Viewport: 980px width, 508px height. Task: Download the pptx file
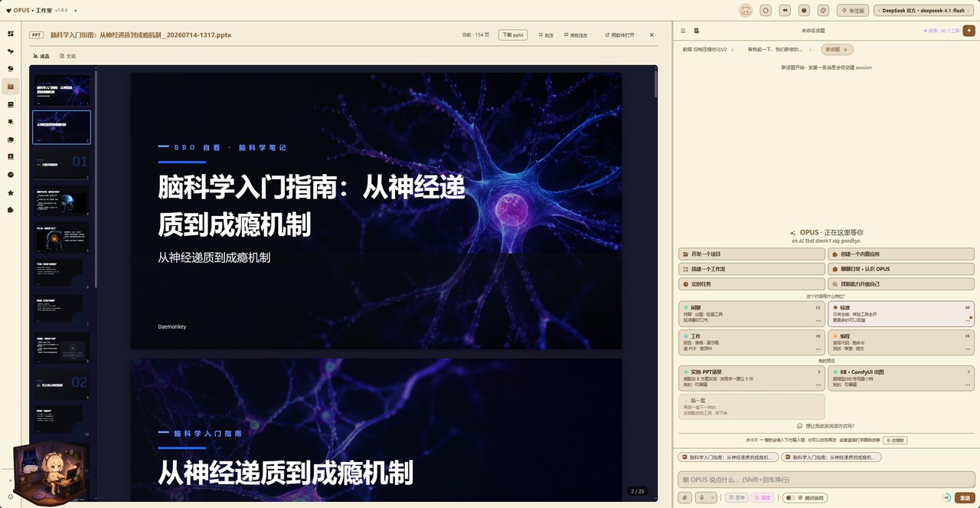point(513,34)
